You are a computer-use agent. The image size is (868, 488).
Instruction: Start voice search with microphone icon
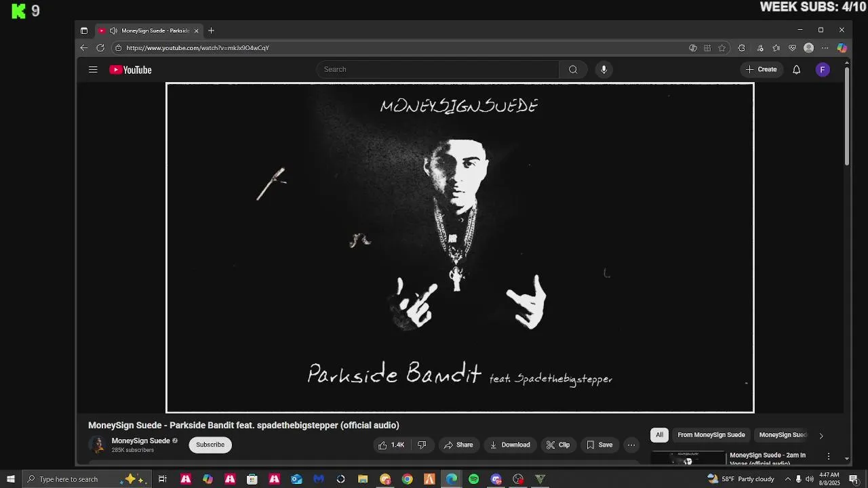pyautogui.click(x=604, y=69)
